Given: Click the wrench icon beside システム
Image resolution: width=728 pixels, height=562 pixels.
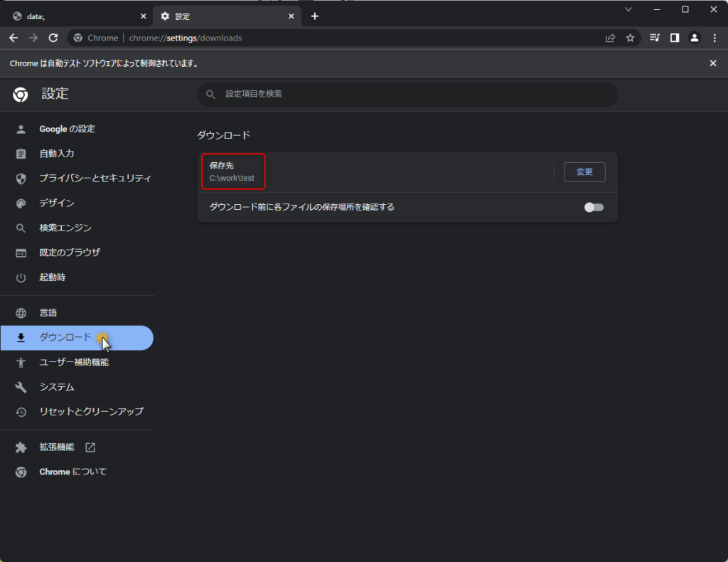Looking at the screenshot, I should (x=21, y=388).
